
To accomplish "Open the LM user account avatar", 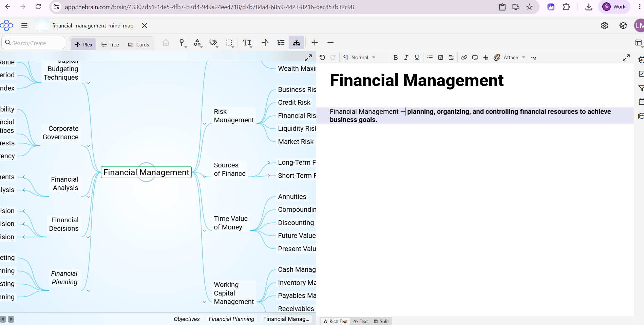I will click(639, 26).
